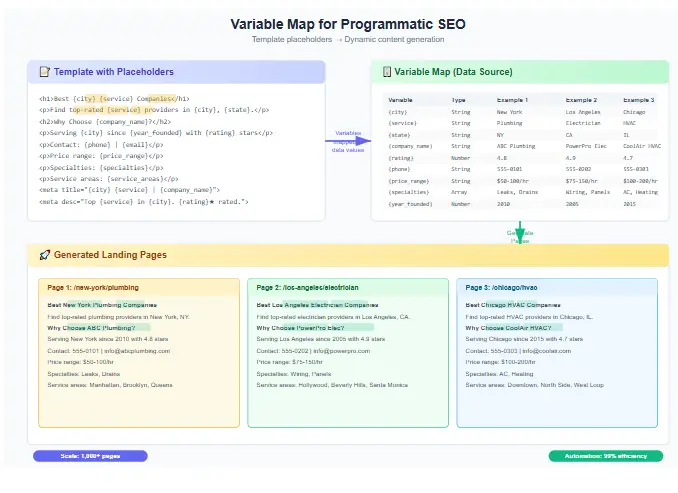
Task: Click the Best Chicago HVAC Companies heading
Action: [513, 305]
